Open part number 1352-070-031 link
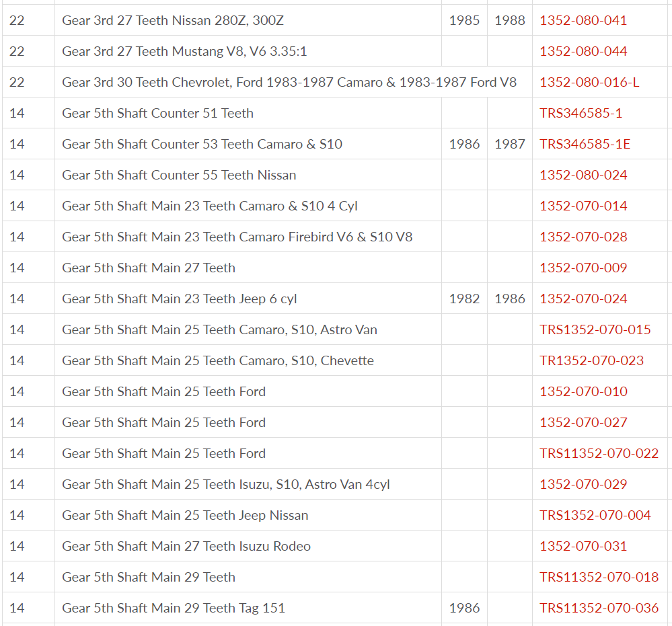Image resolution: width=672 pixels, height=626 pixels. pos(583,546)
